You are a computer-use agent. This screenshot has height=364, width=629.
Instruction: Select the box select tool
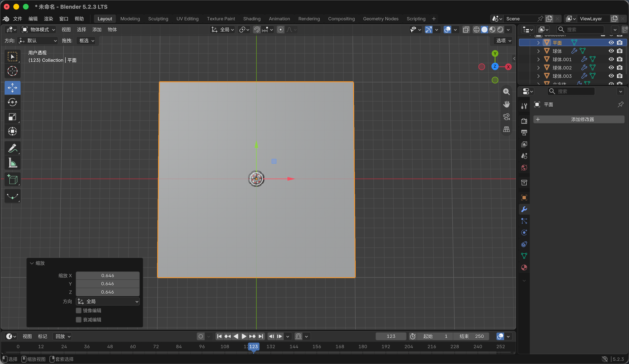coord(12,57)
